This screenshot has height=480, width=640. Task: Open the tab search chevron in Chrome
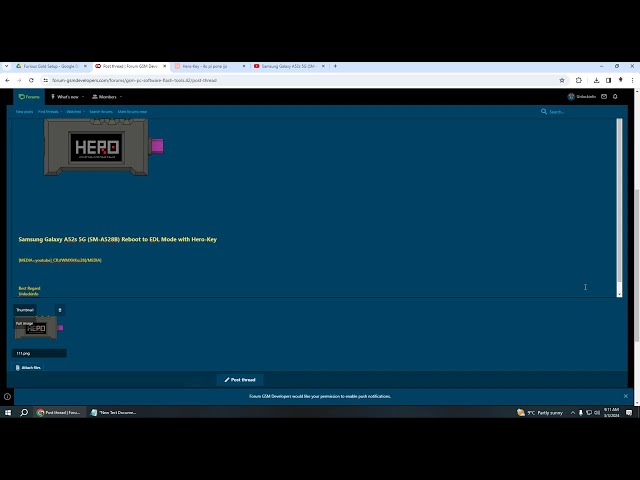pos(7,66)
